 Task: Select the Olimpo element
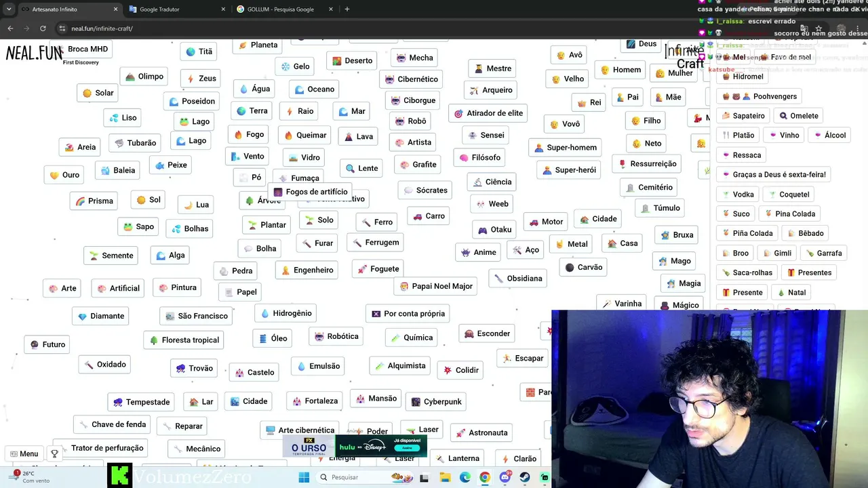click(x=144, y=77)
